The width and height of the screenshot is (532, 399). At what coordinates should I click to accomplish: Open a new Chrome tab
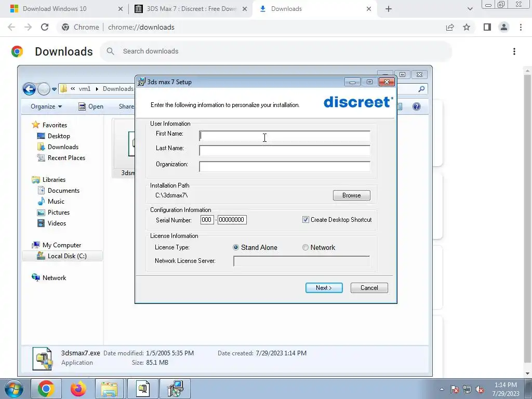[x=389, y=9]
